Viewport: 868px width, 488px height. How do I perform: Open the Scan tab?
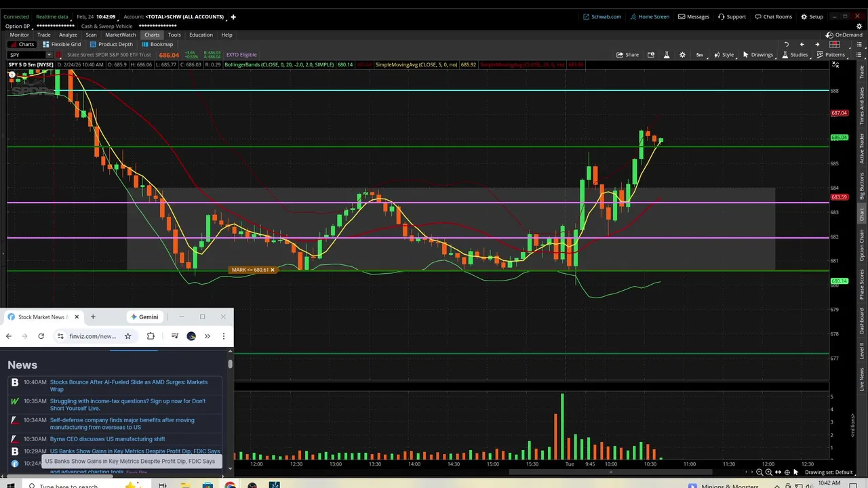(x=91, y=35)
